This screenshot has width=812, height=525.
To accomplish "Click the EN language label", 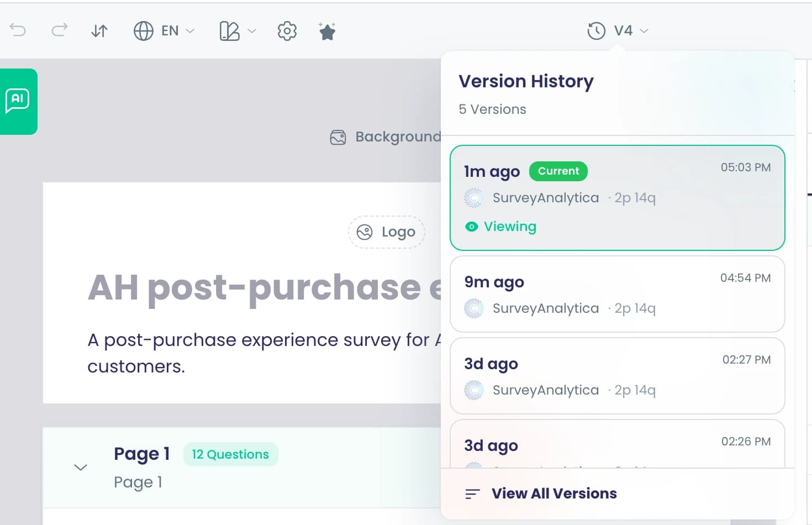I will pyautogui.click(x=170, y=31).
